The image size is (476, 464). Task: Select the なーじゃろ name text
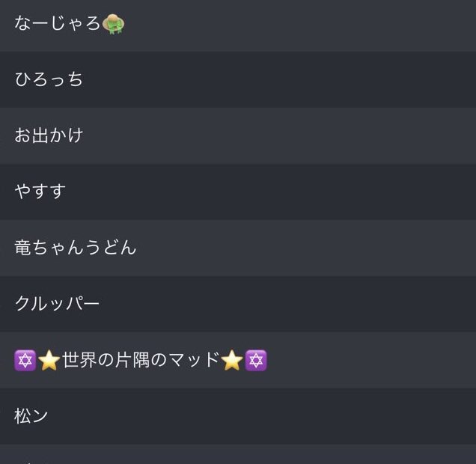coord(57,23)
